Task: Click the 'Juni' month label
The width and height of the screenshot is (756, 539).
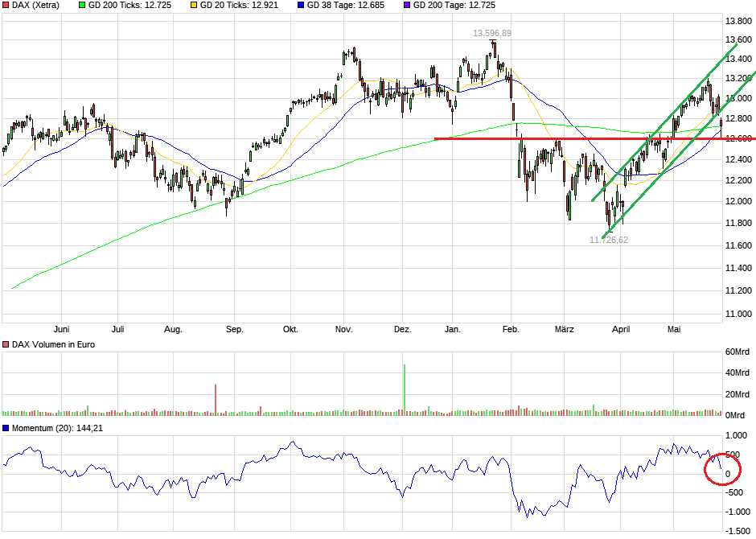Action: [x=61, y=329]
